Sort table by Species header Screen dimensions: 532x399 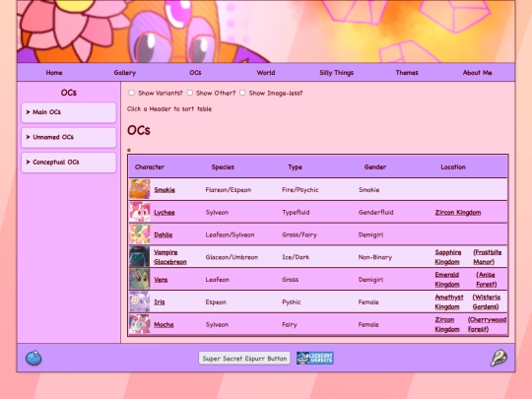point(223,166)
